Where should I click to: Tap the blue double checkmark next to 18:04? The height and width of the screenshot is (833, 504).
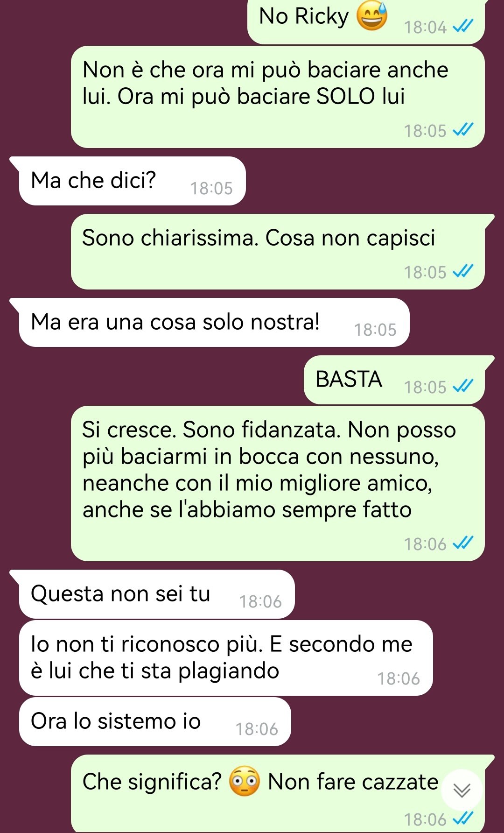coord(463,27)
